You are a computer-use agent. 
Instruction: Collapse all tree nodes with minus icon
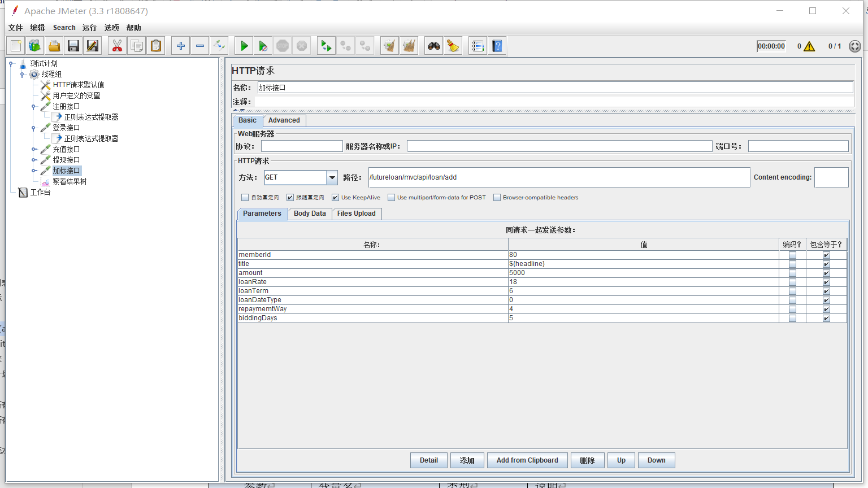200,46
